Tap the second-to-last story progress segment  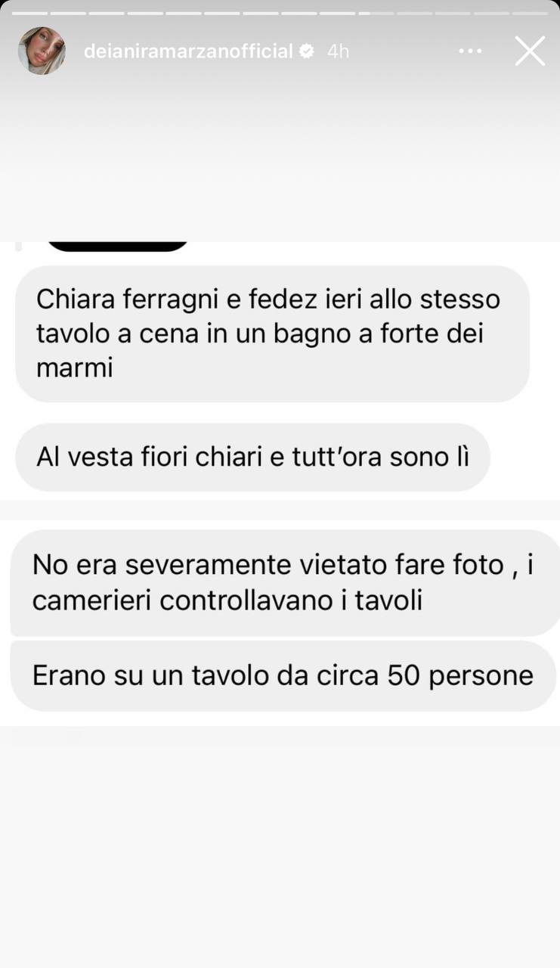click(x=492, y=13)
